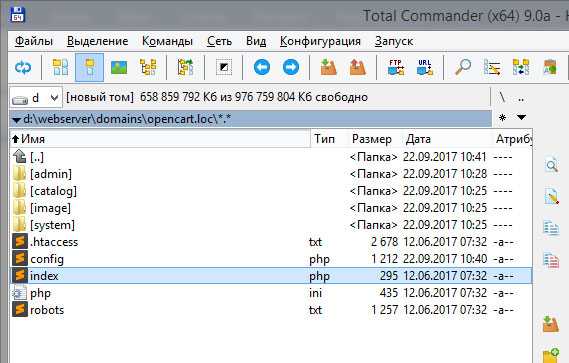Select the Full details view toolbar icon
The height and width of the screenshot is (363, 569).
pos(90,68)
